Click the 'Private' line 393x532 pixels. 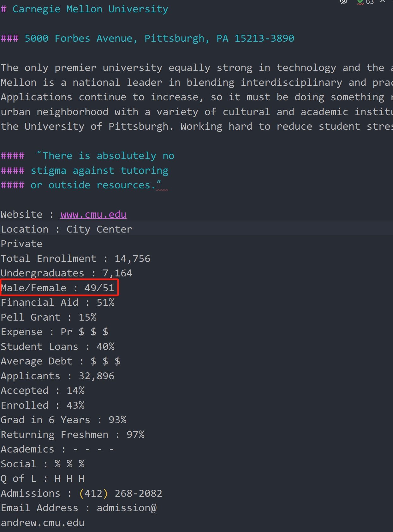[21, 244]
